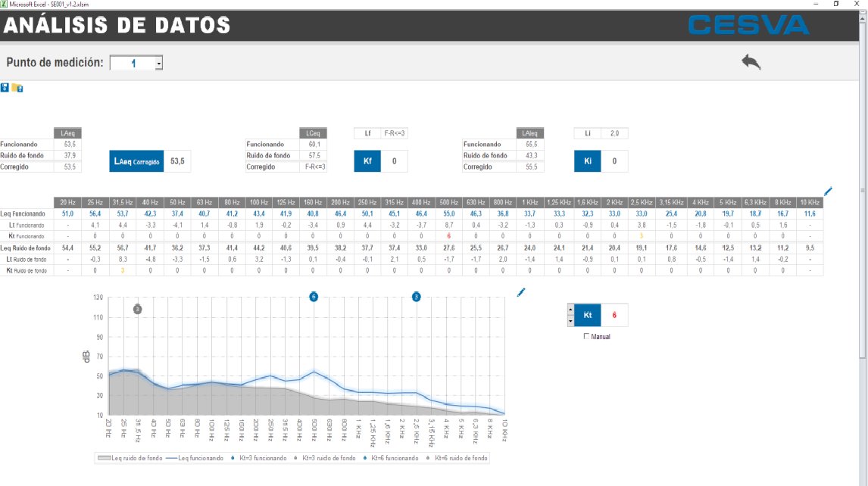Click the Kt=3 marker above 2,5 KHz
The height and width of the screenshot is (486, 868).
(417, 297)
